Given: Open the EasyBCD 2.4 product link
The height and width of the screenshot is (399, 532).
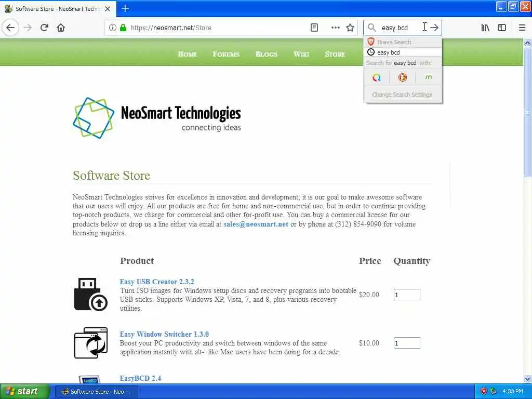Looking at the screenshot, I should (140, 378).
